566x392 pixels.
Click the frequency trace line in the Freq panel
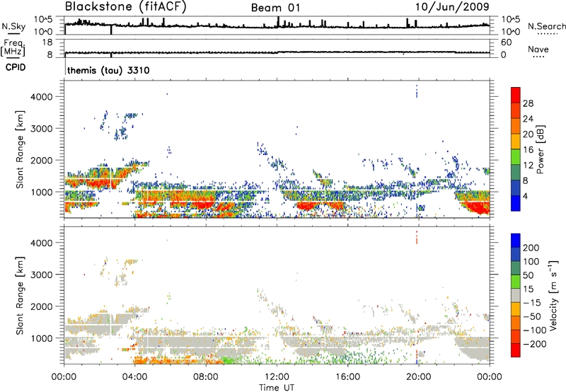click(x=277, y=52)
